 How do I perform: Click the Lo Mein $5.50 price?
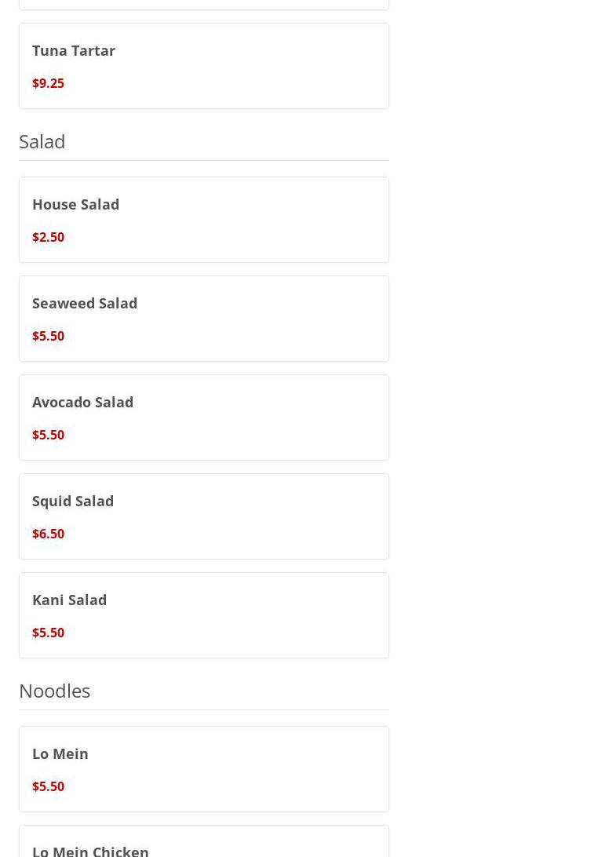48,786
